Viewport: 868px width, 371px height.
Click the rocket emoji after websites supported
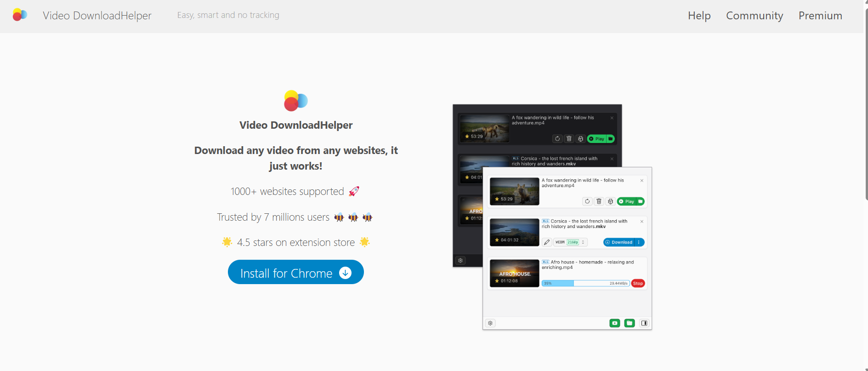[354, 191]
